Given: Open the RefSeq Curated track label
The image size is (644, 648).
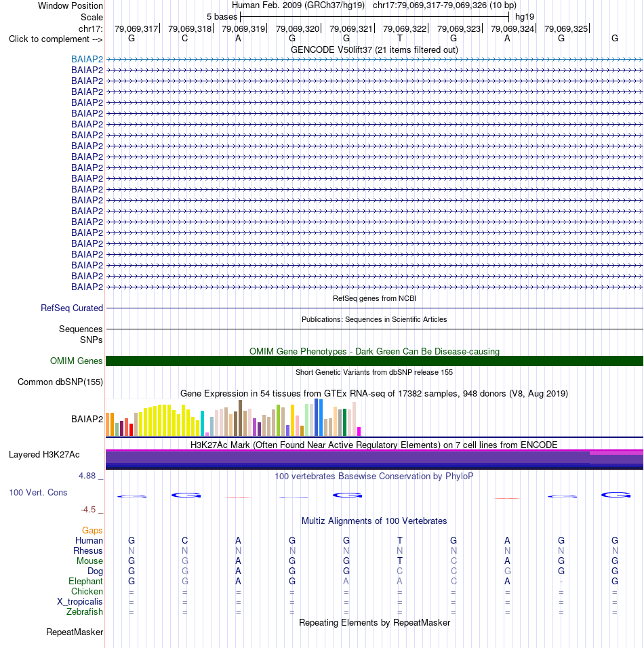Looking at the screenshot, I should tap(72, 308).
